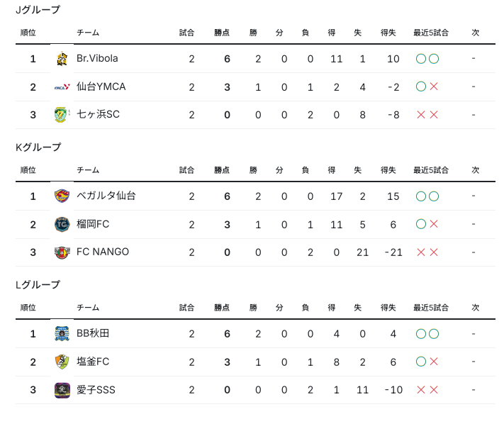Click the Br.Vibola team logo
Image resolution: width=504 pixels, height=424 pixels.
[62, 59]
